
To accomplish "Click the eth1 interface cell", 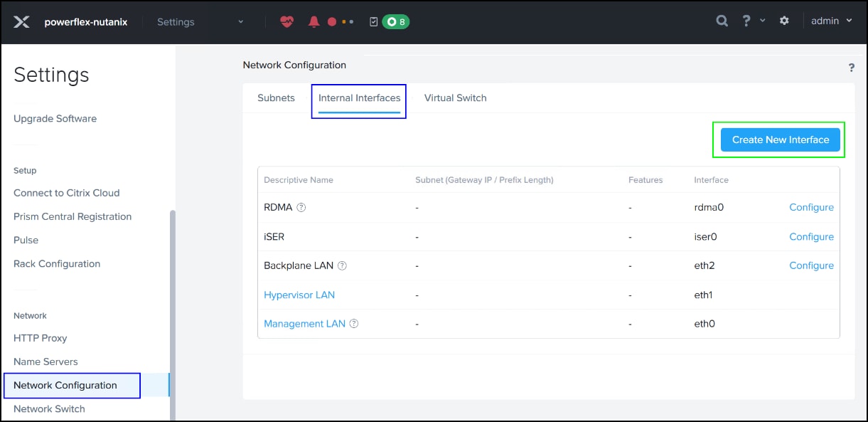I will click(x=704, y=295).
